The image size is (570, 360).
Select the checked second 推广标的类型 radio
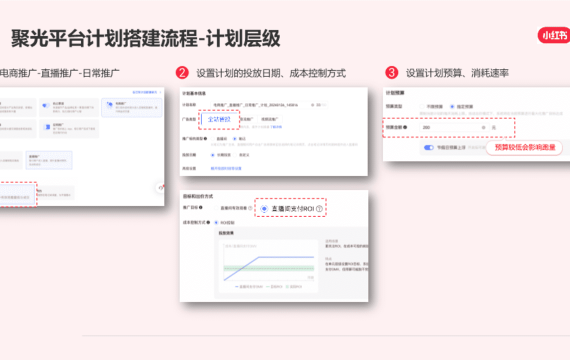coord(235,139)
